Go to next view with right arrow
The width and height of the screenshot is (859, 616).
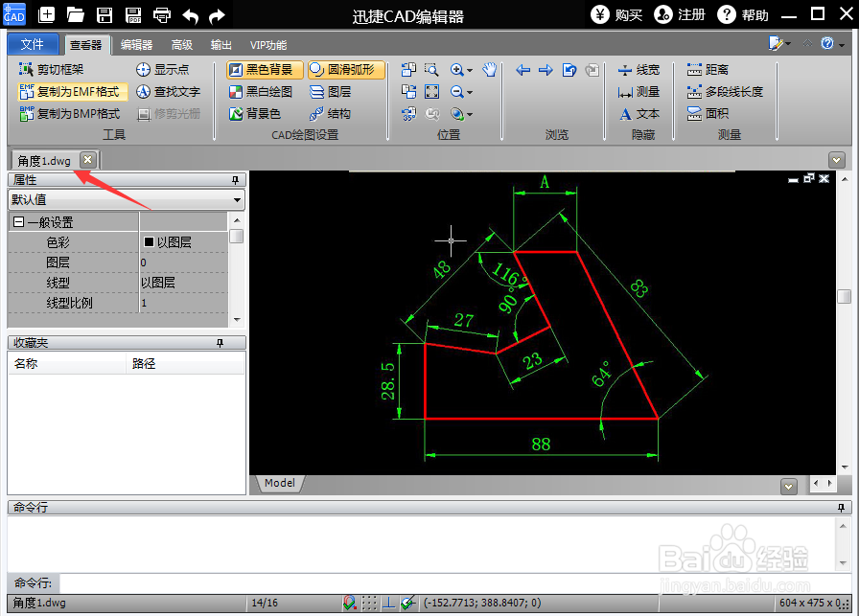(x=546, y=70)
